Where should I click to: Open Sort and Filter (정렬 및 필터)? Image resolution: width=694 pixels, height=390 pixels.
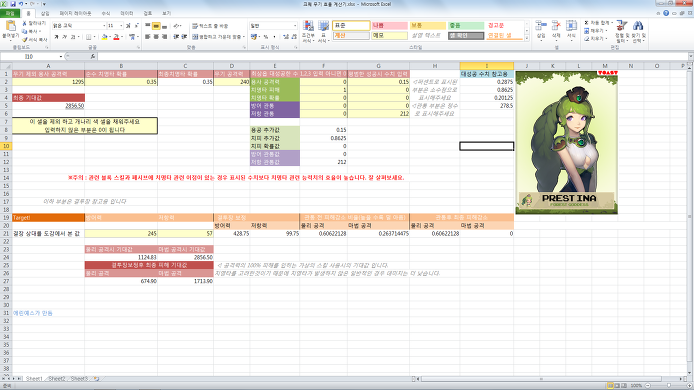[622, 31]
